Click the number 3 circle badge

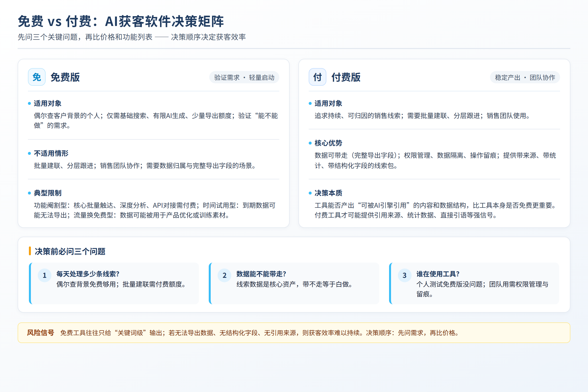point(404,275)
